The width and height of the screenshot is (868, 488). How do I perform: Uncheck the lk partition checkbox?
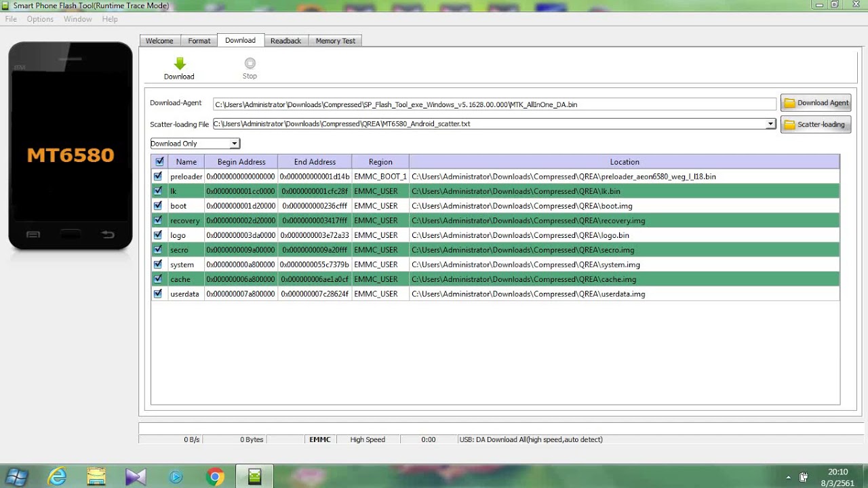pyautogui.click(x=158, y=191)
